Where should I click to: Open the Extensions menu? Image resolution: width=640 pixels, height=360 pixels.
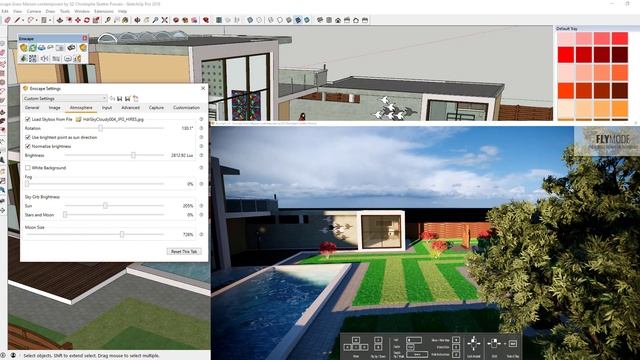[x=104, y=11]
